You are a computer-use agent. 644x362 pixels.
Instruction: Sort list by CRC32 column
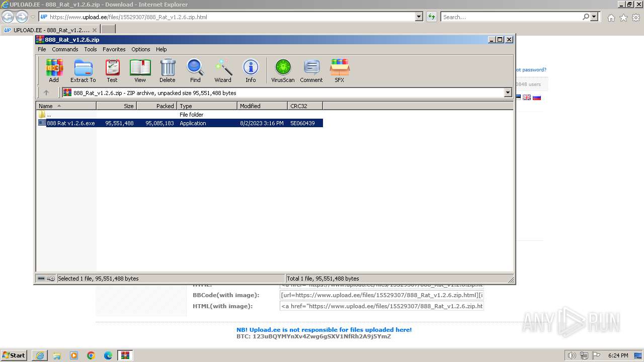point(305,106)
